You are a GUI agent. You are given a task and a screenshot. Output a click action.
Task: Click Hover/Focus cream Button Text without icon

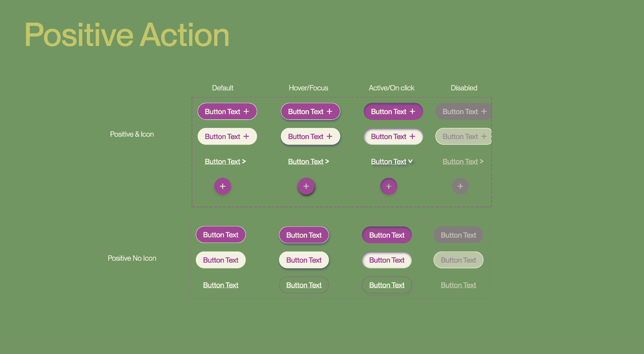(x=304, y=260)
